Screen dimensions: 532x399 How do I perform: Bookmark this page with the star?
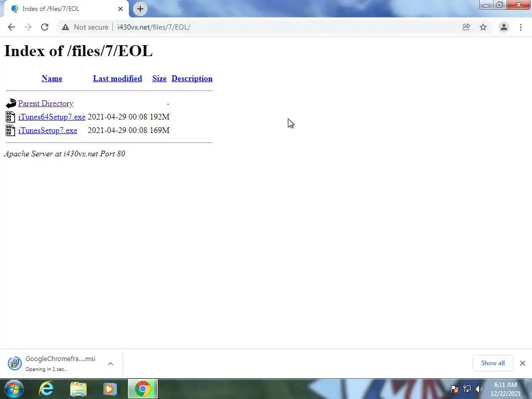[483, 27]
